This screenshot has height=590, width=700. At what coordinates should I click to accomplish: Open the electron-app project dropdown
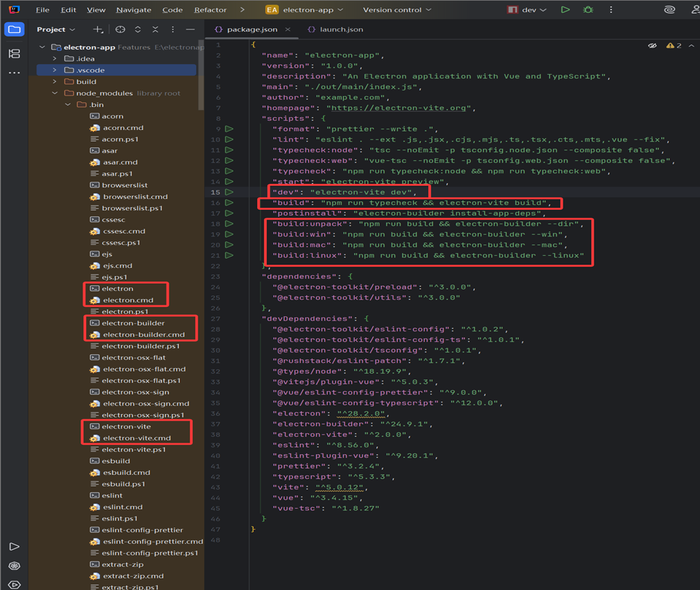(x=305, y=10)
